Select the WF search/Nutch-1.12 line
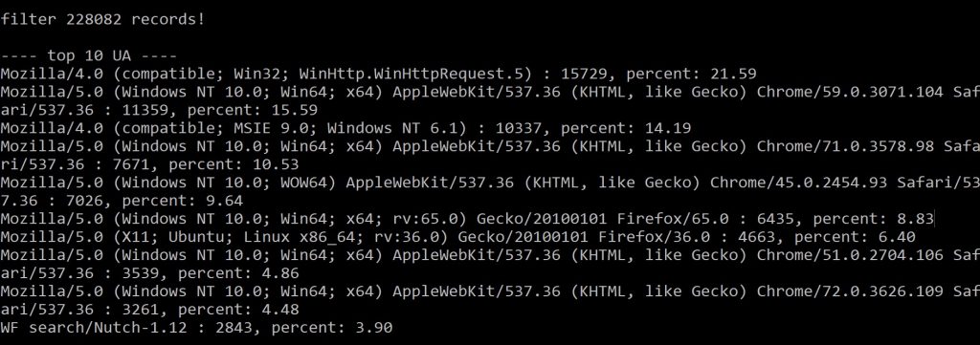The image size is (980, 345). [196, 328]
